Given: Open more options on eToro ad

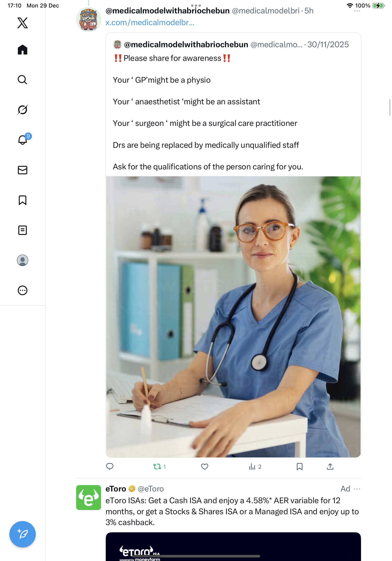Looking at the screenshot, I should (357, 489).
